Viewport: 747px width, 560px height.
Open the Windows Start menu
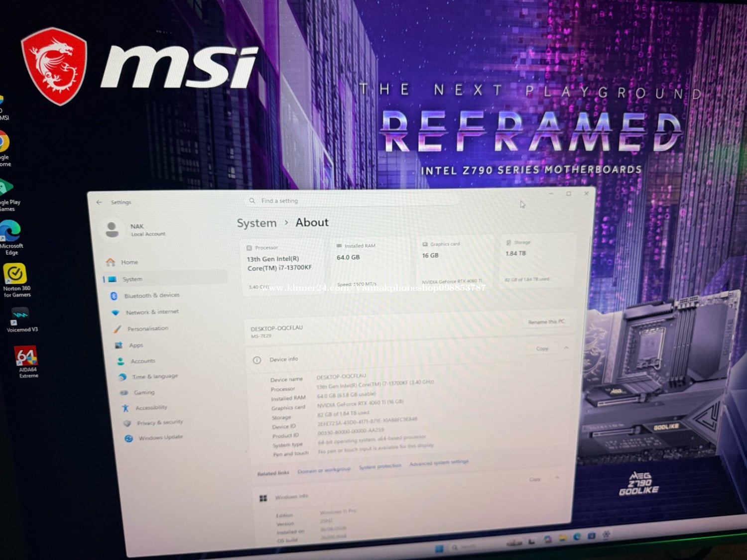[439, 549]
